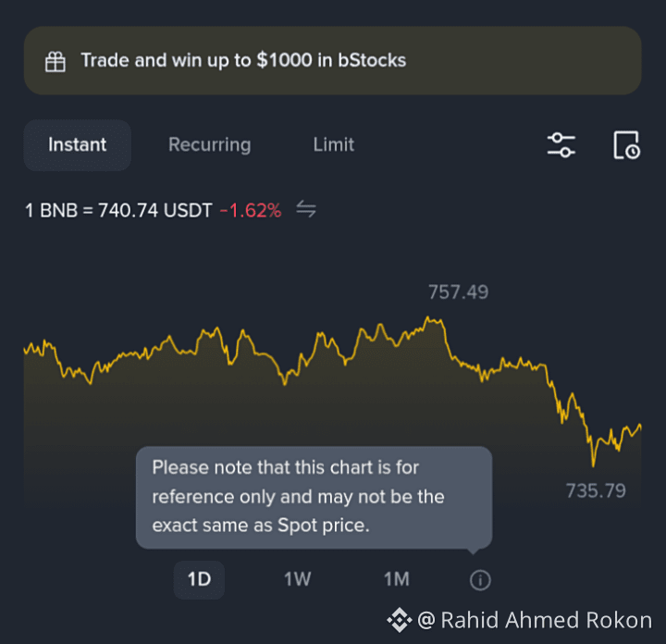Open the Limit tab
Viewport: 666px width, 644px height.
point(333,145)
